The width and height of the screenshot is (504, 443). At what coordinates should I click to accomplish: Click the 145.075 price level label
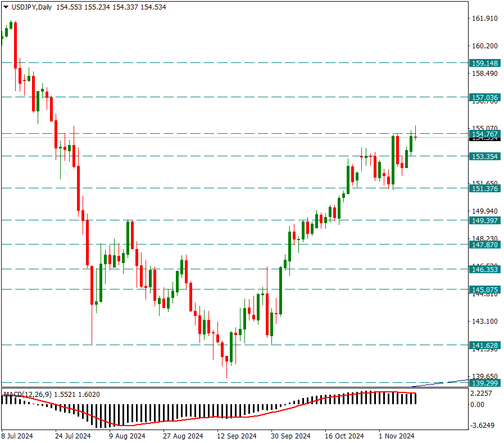point(484,290)
